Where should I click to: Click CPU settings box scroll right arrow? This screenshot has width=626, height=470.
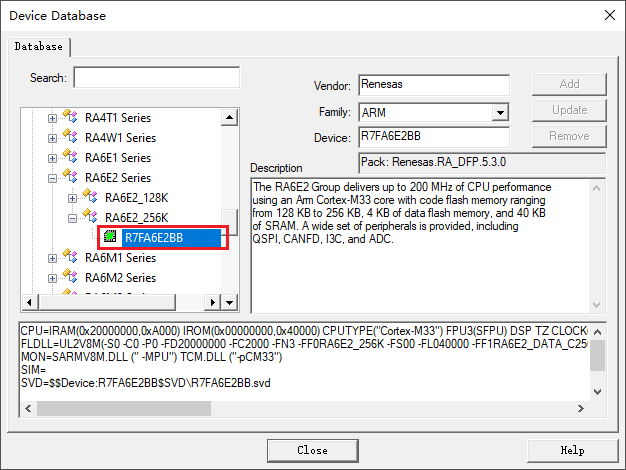point(581,409)
